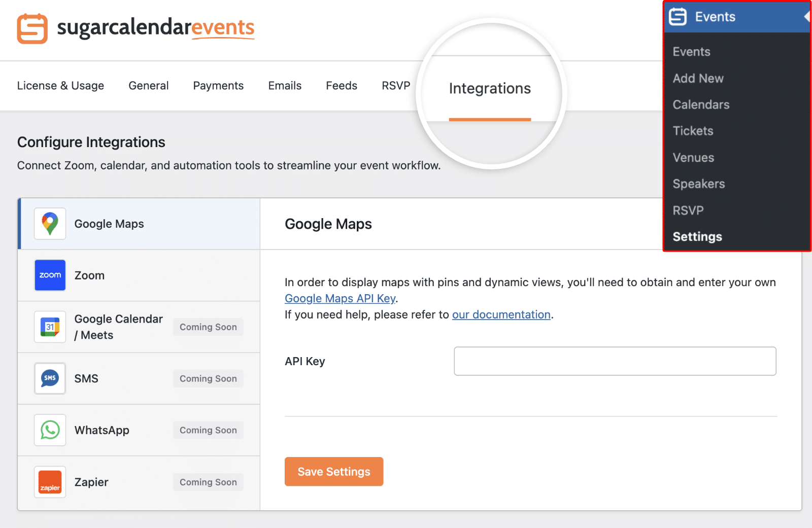
Task: Choose Add New in sidebar menu
Action: click(698, 78)
